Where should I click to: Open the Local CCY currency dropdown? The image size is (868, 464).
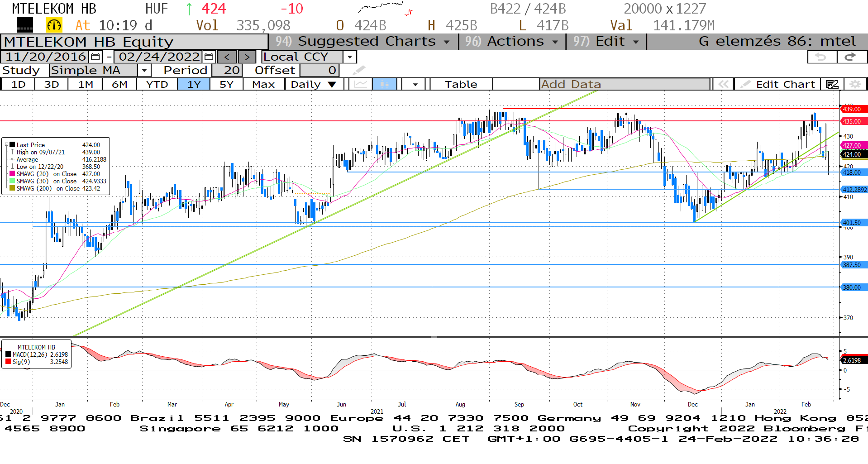click(349, 57)
